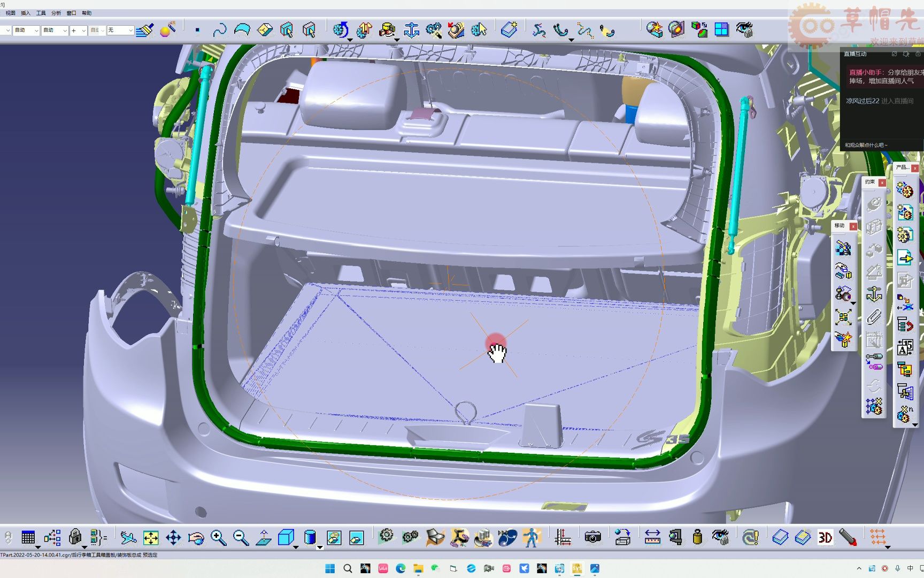Select the point selection filter

(197, 30)
